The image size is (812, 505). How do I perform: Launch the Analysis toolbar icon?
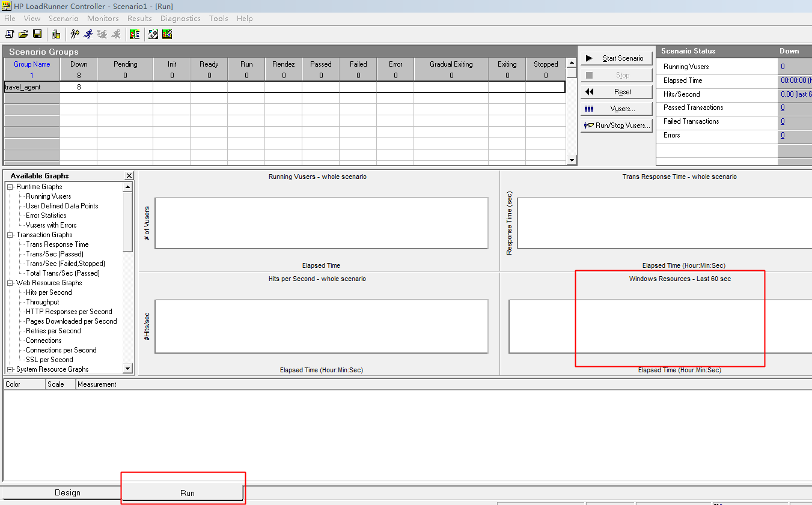click(167, 34)
